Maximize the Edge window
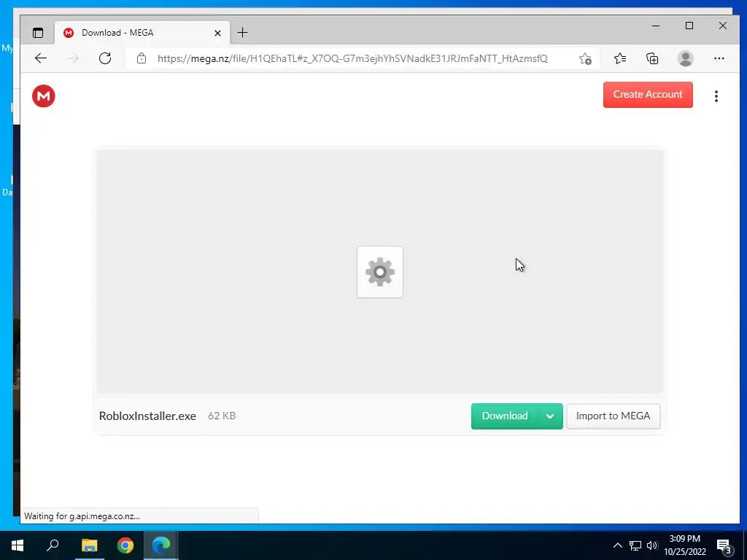The height and width of the screenshot is (560, 747). [689, 26]
